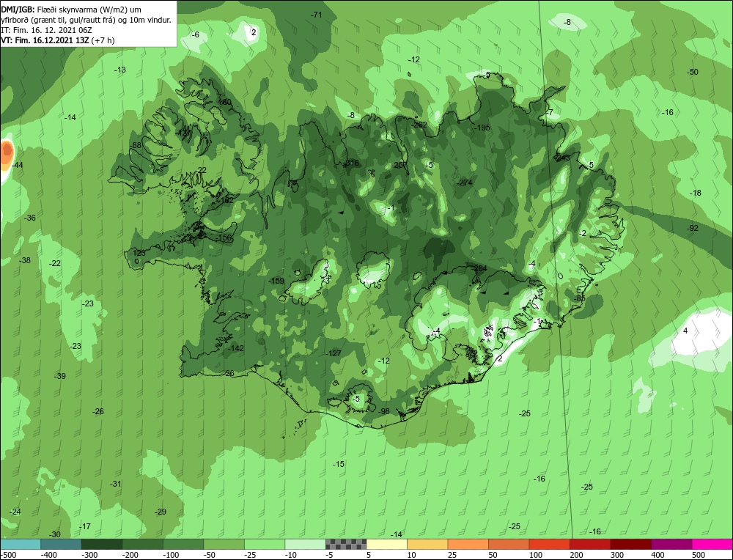
Task: Click the -316 flux value
Action: [x=352, y=163]
